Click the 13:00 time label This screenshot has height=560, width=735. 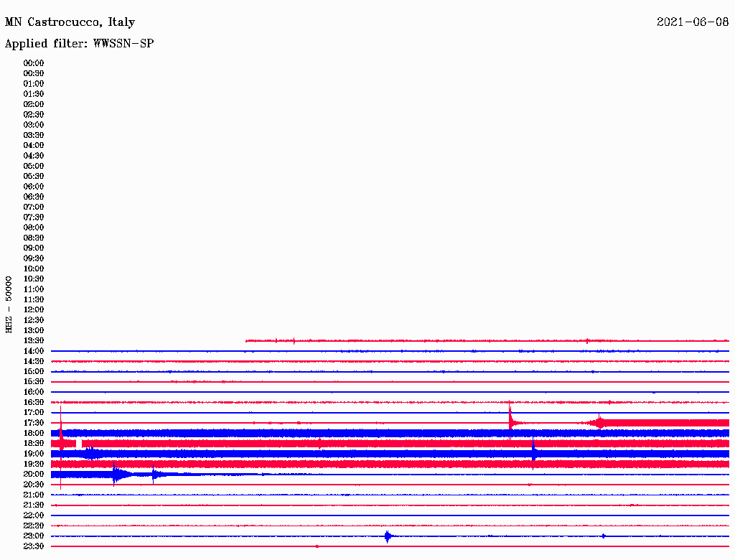click(34, 331)
